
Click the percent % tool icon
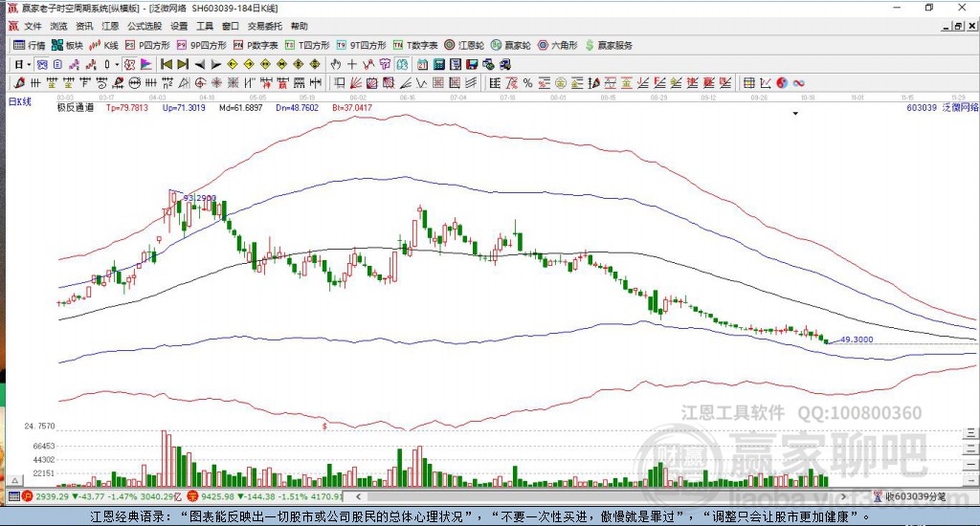[527, 83]
